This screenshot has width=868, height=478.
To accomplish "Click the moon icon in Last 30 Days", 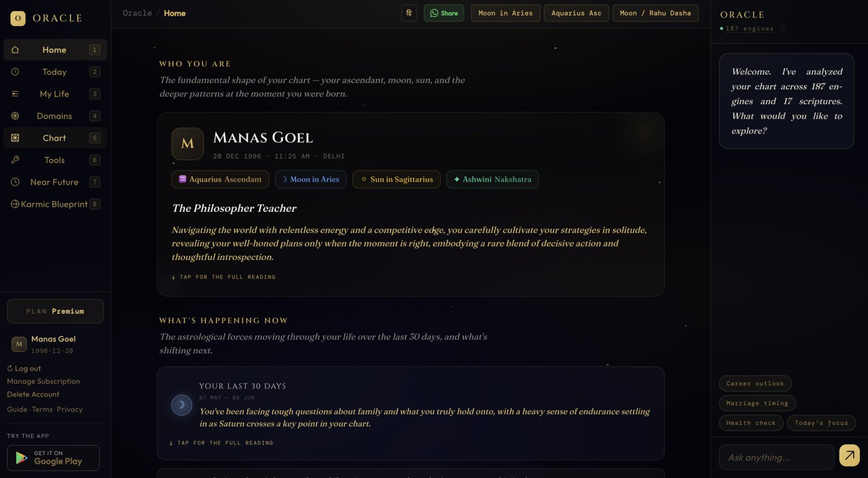I will [182, 405].
